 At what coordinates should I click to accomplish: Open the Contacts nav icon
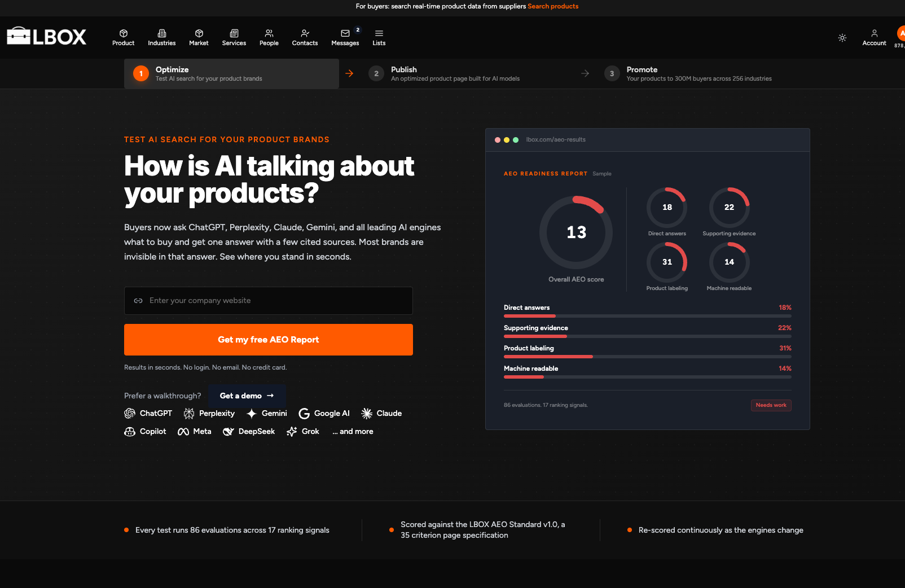305,33
